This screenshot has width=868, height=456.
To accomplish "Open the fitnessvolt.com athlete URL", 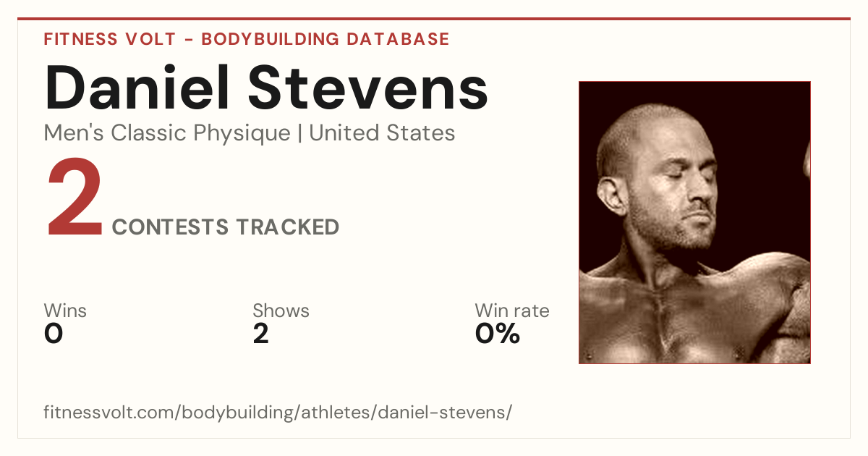I will click(278, 413).
